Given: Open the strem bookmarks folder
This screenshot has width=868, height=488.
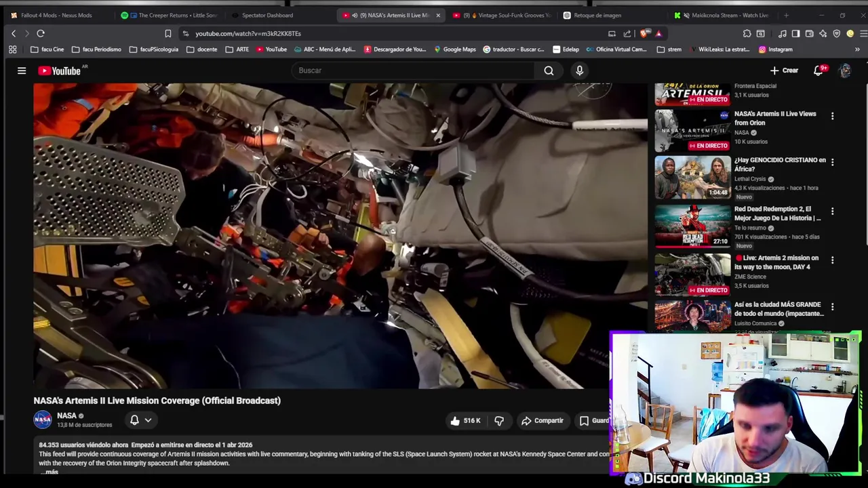Looking at the screenshot, I should [669, 49].
